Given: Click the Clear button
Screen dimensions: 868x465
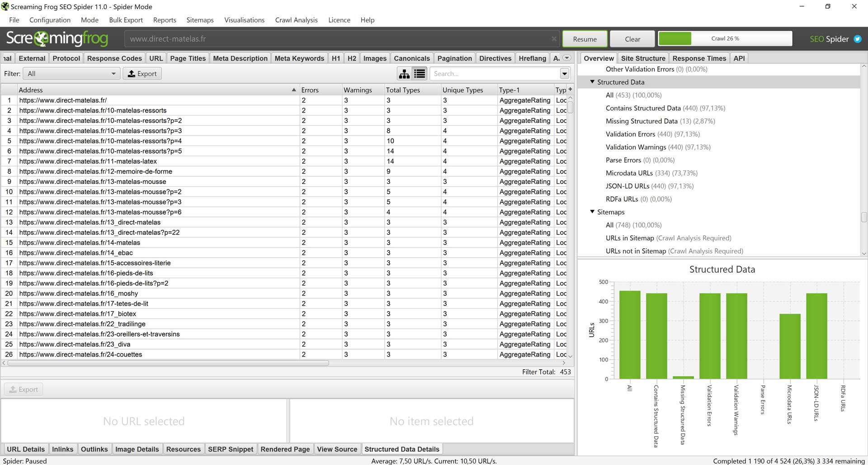Looking at the screenshot, I should click(x=632, y=39).
